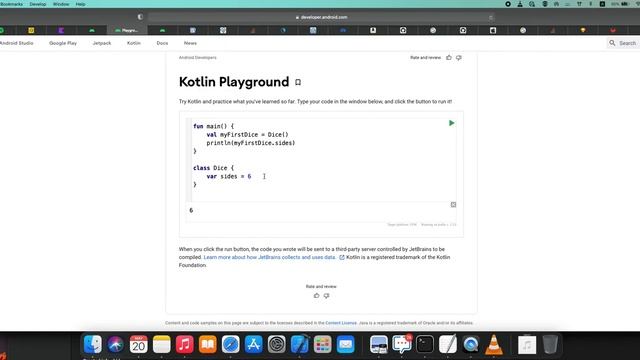Open the Docs nav item
The image size is (640, 360).
(x=162, y=43)
